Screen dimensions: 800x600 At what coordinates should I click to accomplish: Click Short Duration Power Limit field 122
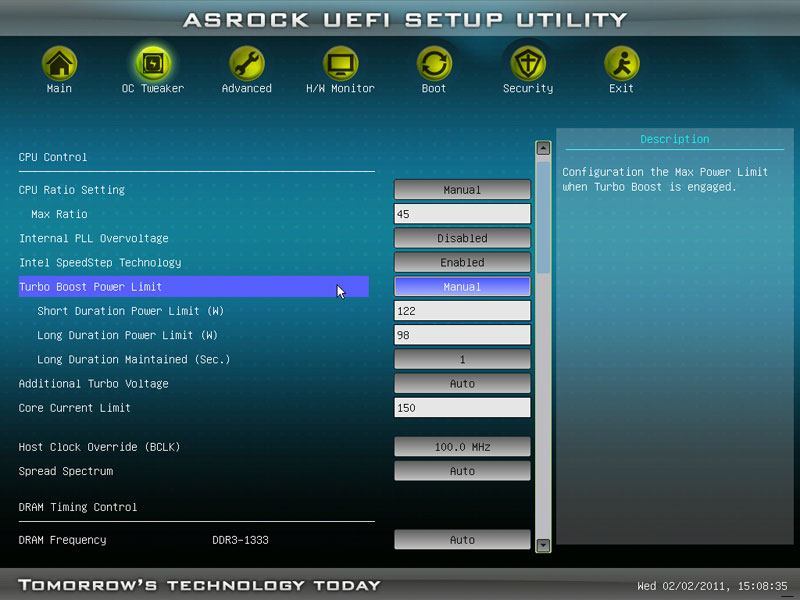[x=462, y=311]
